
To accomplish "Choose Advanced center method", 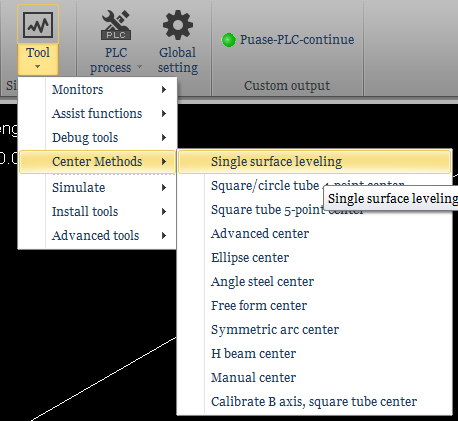I will (x=315, y=233).
